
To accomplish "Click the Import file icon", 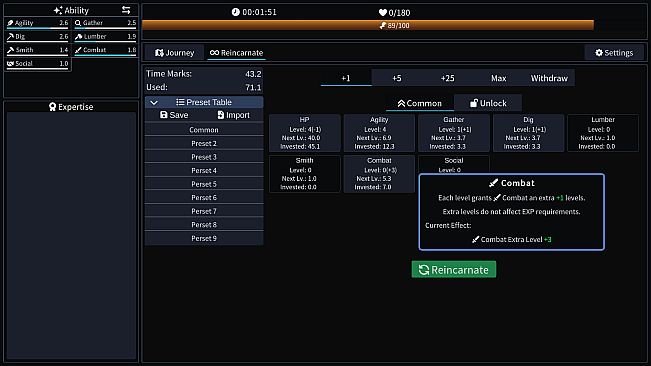I will (220, 115).
